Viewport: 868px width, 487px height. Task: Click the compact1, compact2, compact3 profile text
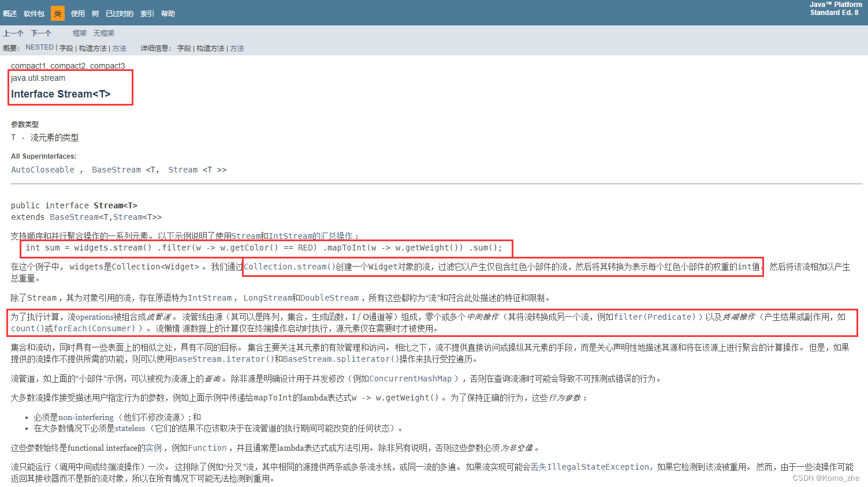tap(68, 66)
